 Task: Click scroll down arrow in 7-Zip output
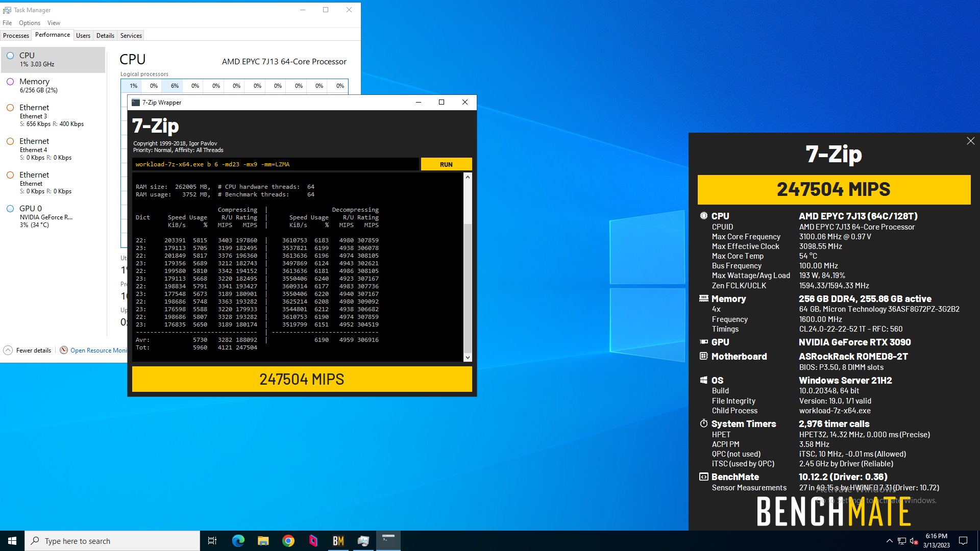[468, 357]
